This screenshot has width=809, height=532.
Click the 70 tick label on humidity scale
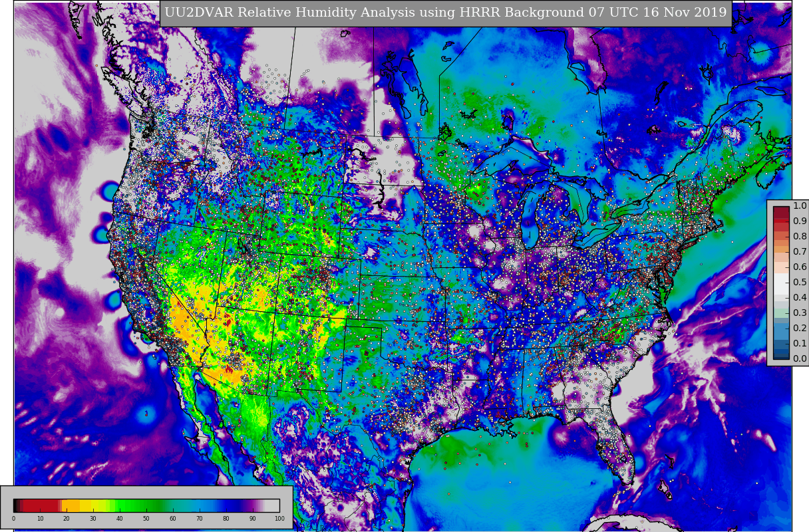(200, 519)
